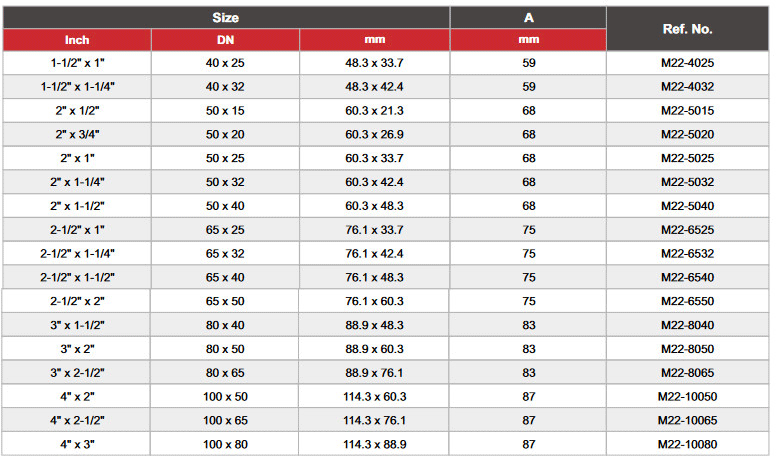Click mm value 60.3 x 48.3
Screen dimensions: 780x468
click(x=374, y=206)
